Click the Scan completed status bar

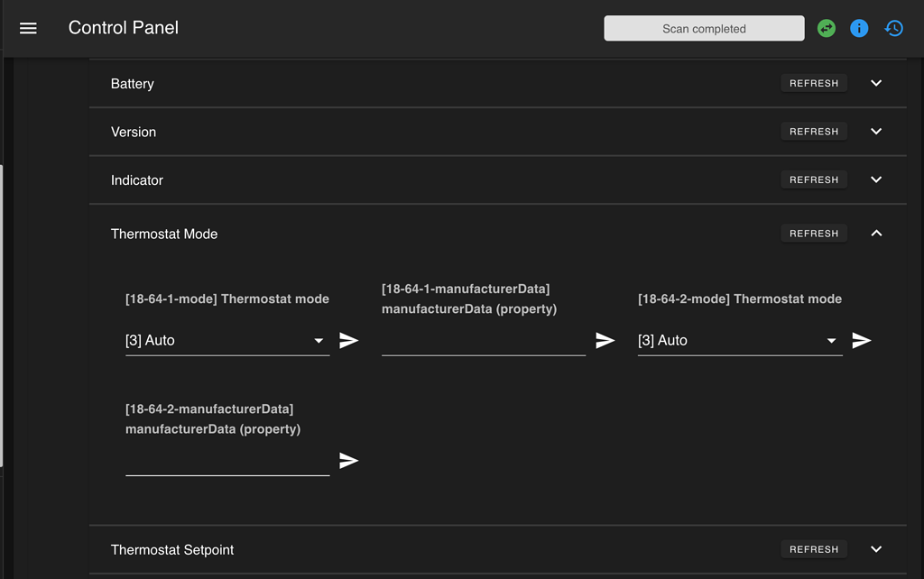coord(704,28)
